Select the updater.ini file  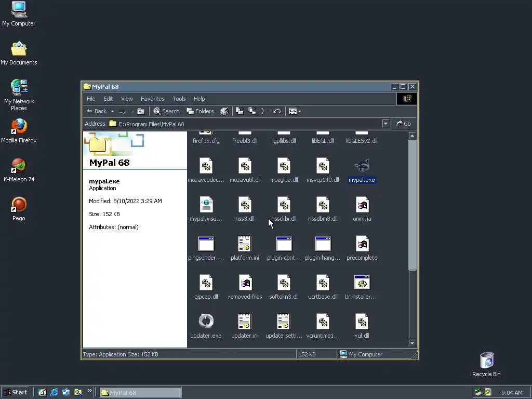pyautogui.click(x=245, y=326)
